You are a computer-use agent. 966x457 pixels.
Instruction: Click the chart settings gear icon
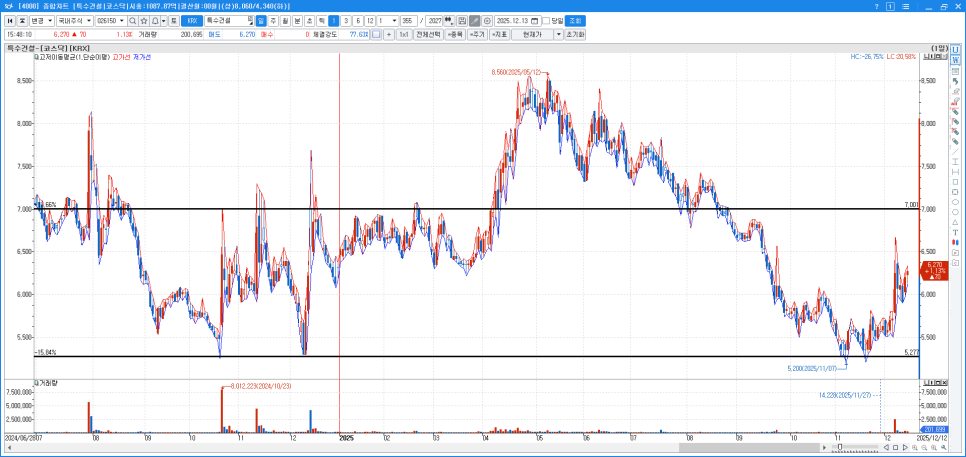[x=487, y=20]
